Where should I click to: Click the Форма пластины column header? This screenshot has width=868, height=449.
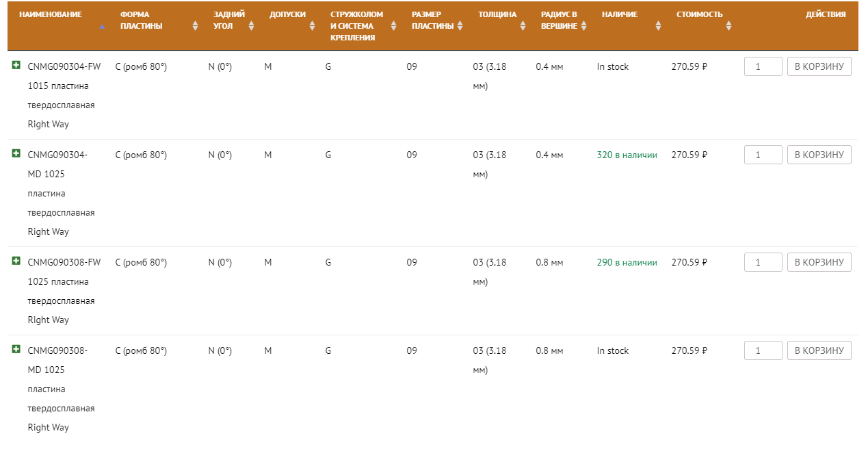141,21
